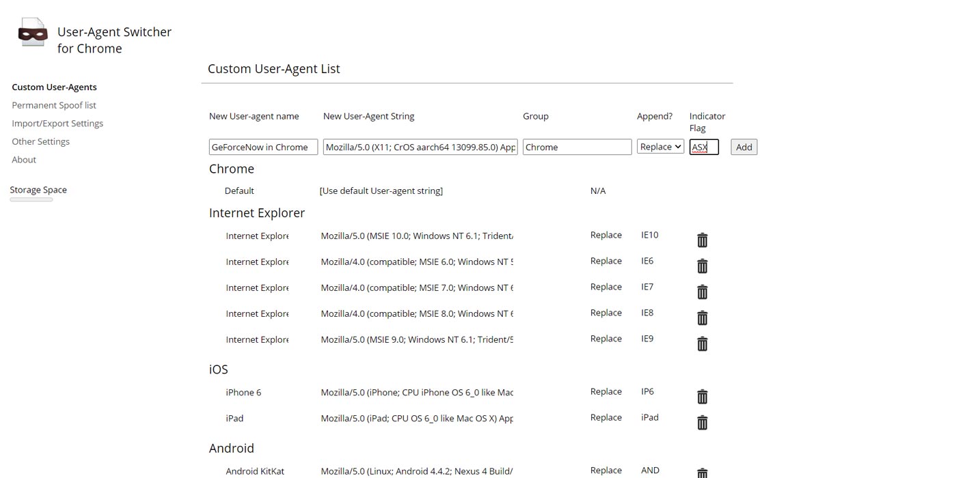Click the Chrome group heading
The height and width of the screenshot is (478, 980).
pos(232,169)
